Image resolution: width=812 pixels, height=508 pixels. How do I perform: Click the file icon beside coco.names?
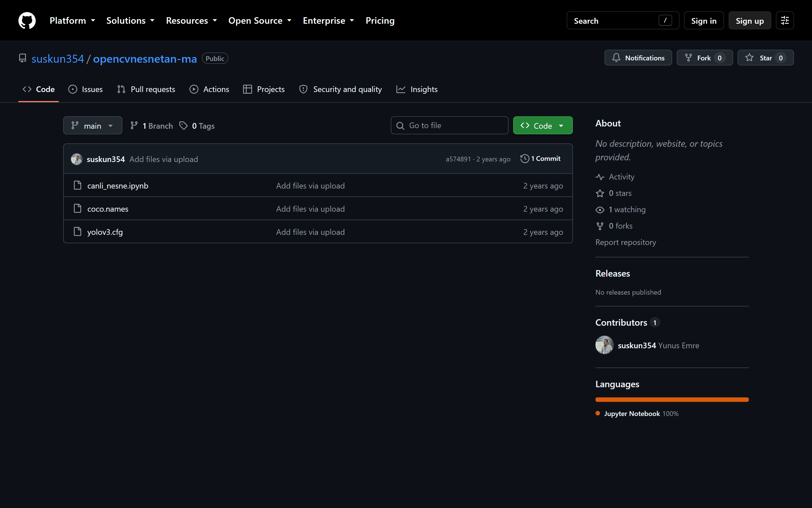[x=78, y=209]
